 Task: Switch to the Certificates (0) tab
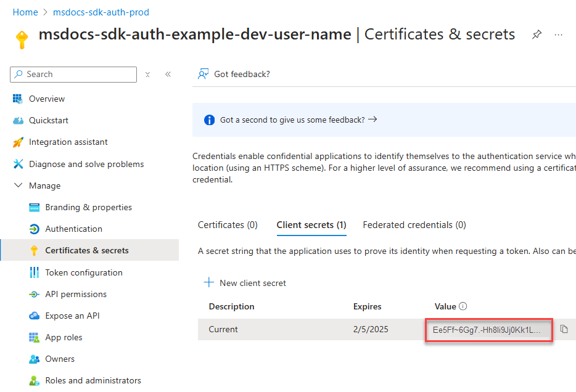click(x=228, y=225)
